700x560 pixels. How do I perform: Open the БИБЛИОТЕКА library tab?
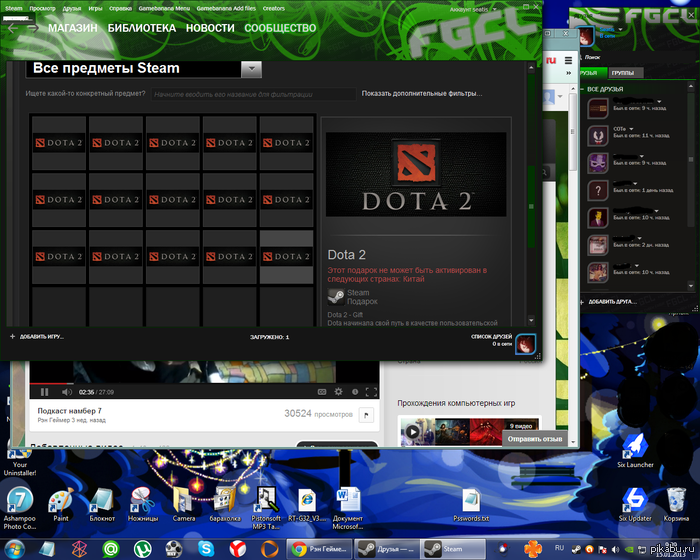142,28
